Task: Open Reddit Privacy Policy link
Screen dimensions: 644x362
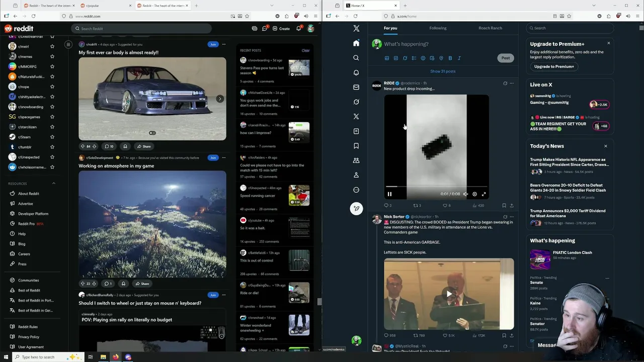Action: tap(28, 337)
